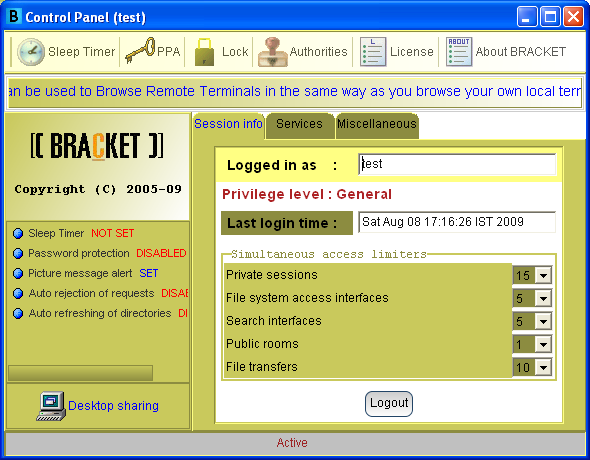
Task: Open Authorities via the stamp icon
Action: (x=273, y=52)
